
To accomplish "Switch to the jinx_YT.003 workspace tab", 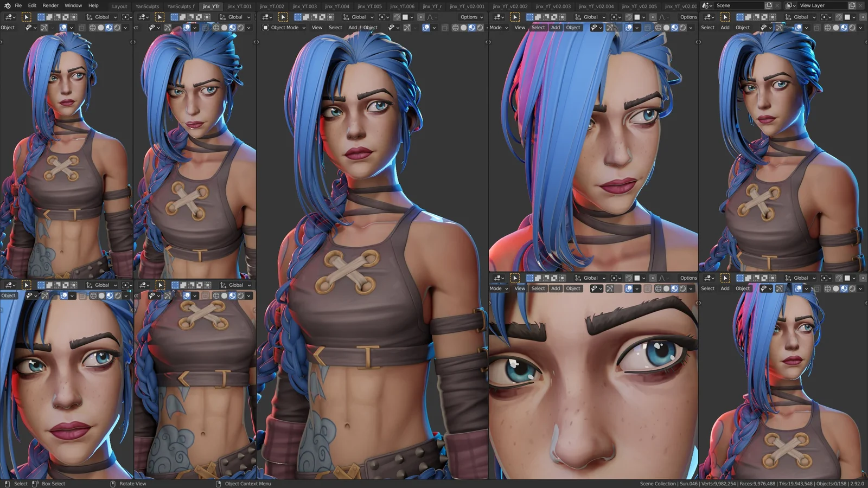I will (x=304, y=7).
